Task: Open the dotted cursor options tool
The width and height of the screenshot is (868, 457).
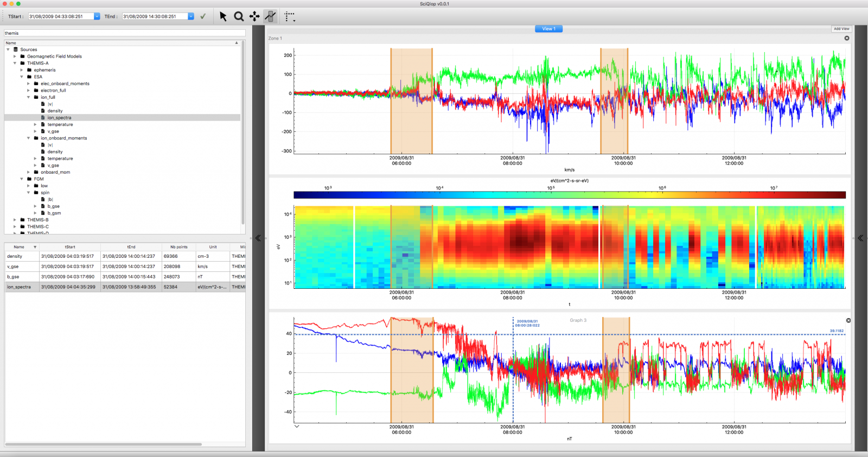Action: 290,17
